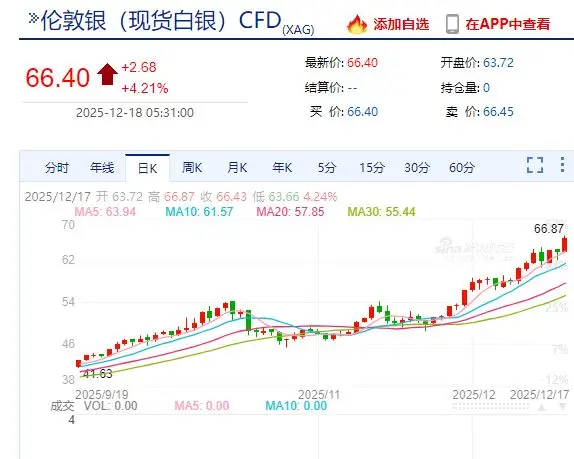
Task: Click the 买价 66.40 value
Action: (x=362, y=112)
